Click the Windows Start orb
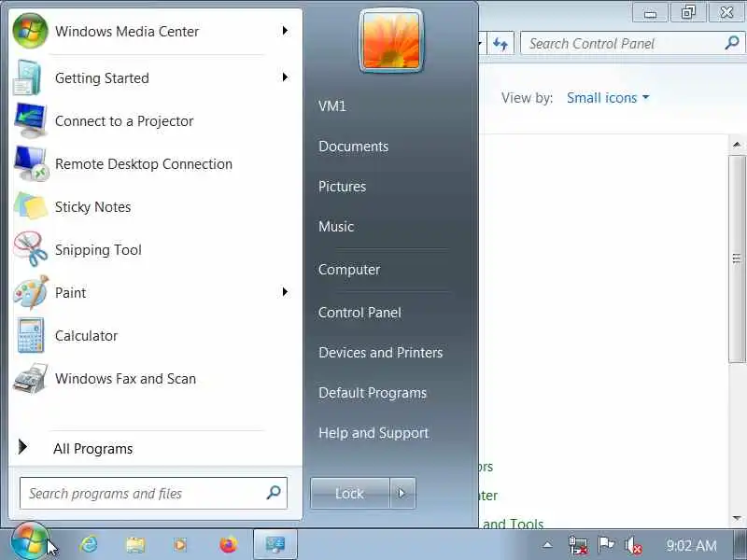 point(30,542)
